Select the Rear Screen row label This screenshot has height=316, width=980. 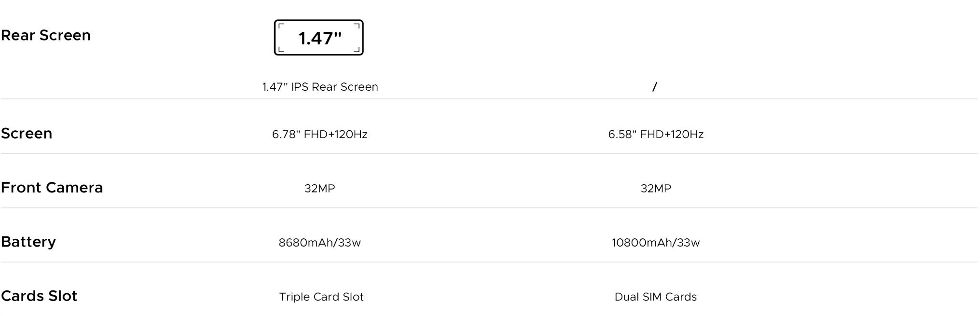46,35
